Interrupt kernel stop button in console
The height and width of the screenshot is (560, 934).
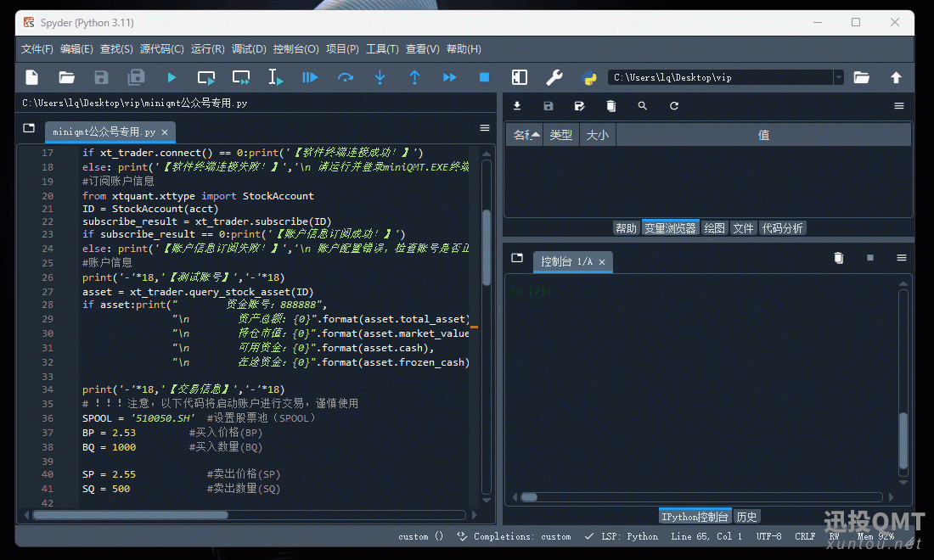pyautogui.click(x=870, y=258)
